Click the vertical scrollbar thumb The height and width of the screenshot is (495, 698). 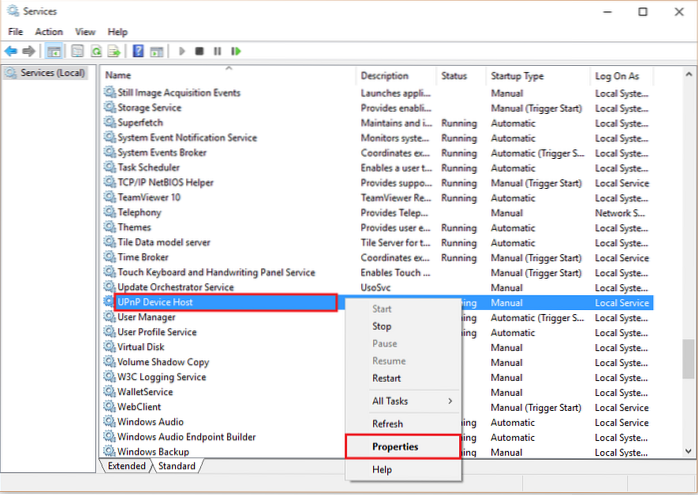coord(688,359)
